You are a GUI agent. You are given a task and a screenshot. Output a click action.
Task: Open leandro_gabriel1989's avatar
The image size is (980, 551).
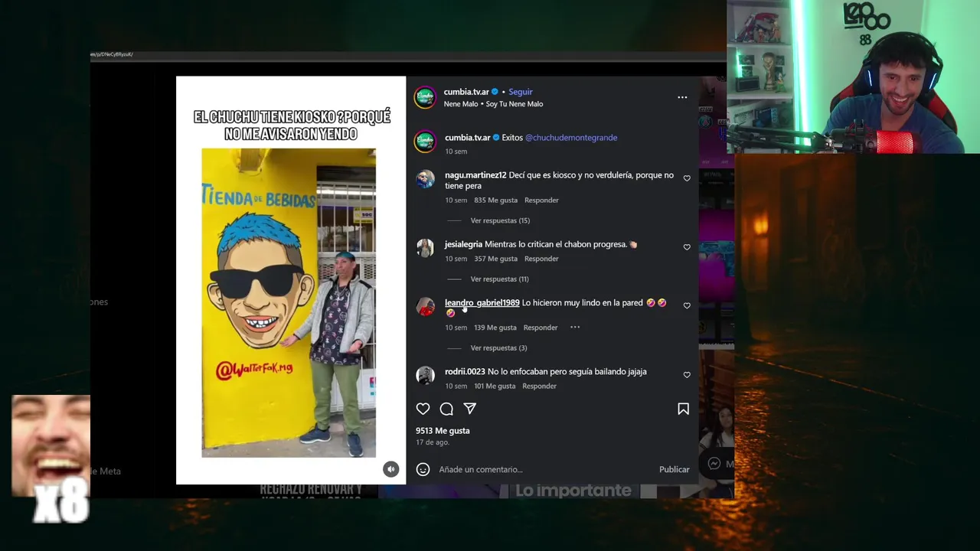[425, 306]
